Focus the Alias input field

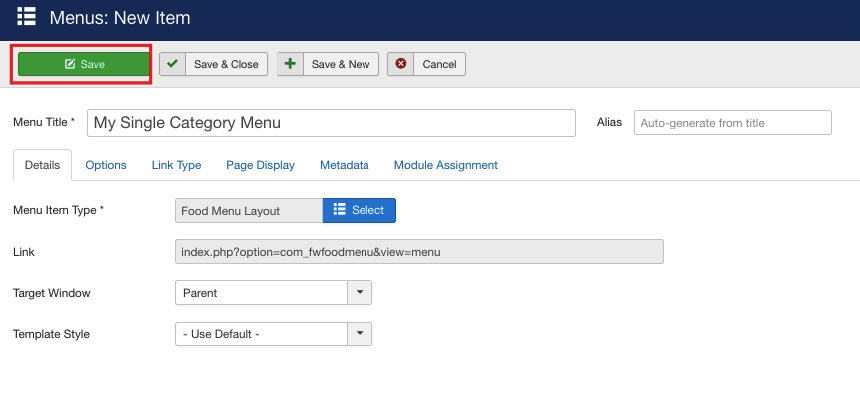pyautogui.click(x=733, y=123)
